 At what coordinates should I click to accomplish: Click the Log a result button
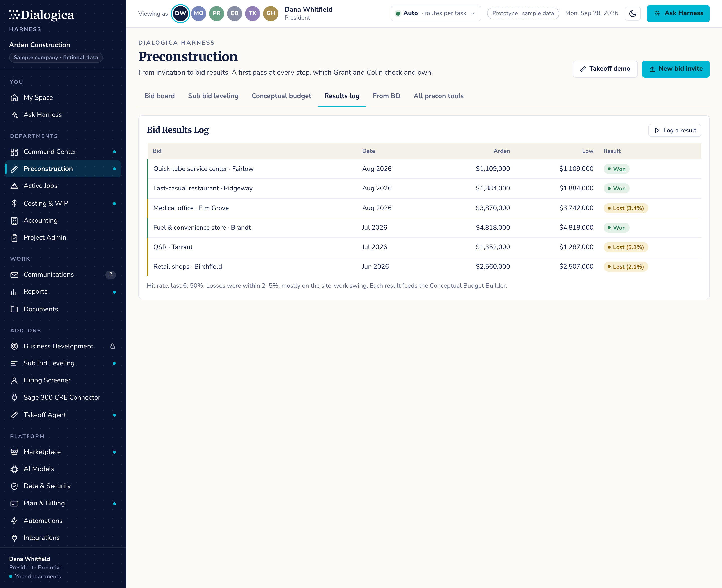[x=675, y=130]
